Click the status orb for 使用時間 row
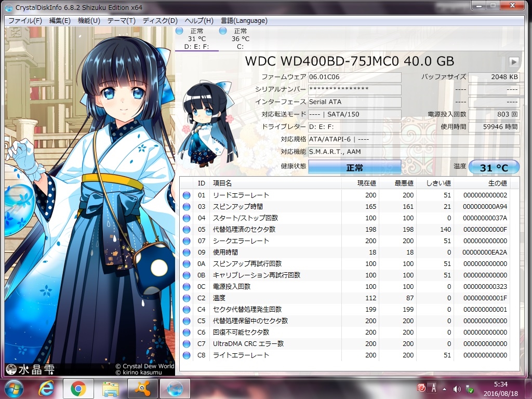 coord(187,252)
